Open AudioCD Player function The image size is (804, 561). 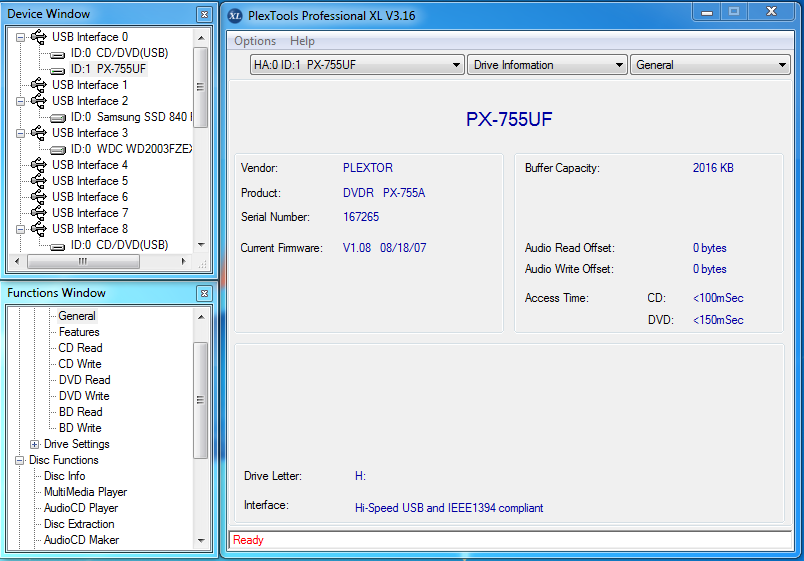pyautogui.click(x=81, y=508)
